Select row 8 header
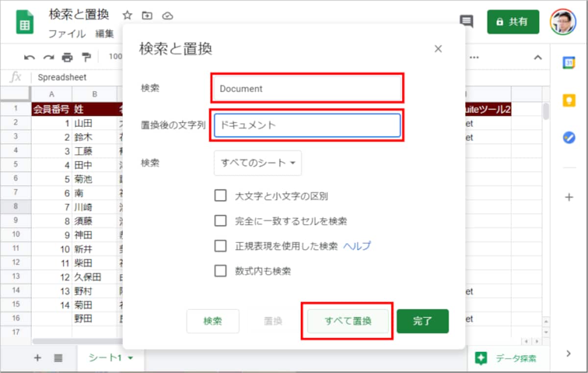 [16, 207]
